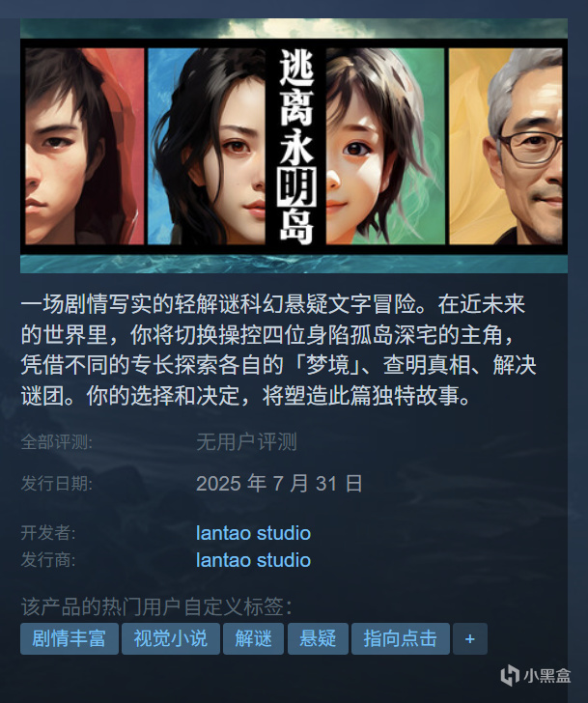This screenshot has height=703, width=588.
Task: Open publisher lantao studio link
Action: tap(253, 560)
